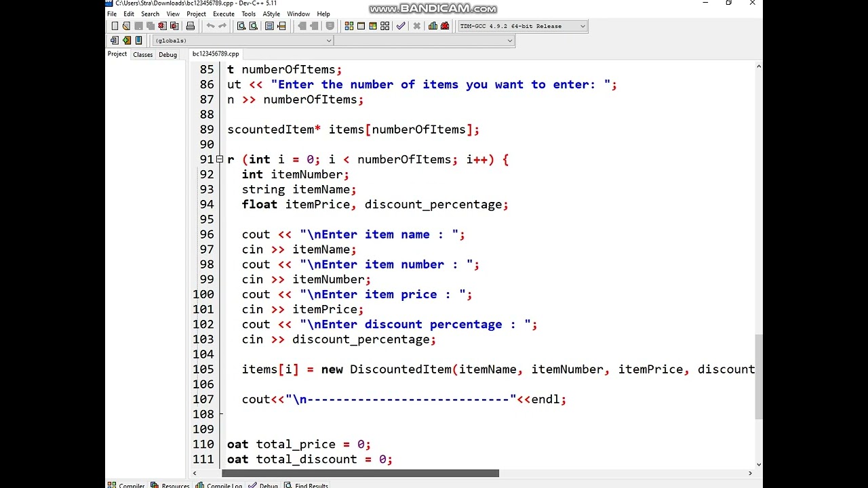
Task: Click the Run toolbar icon
Action: point(361,26)
